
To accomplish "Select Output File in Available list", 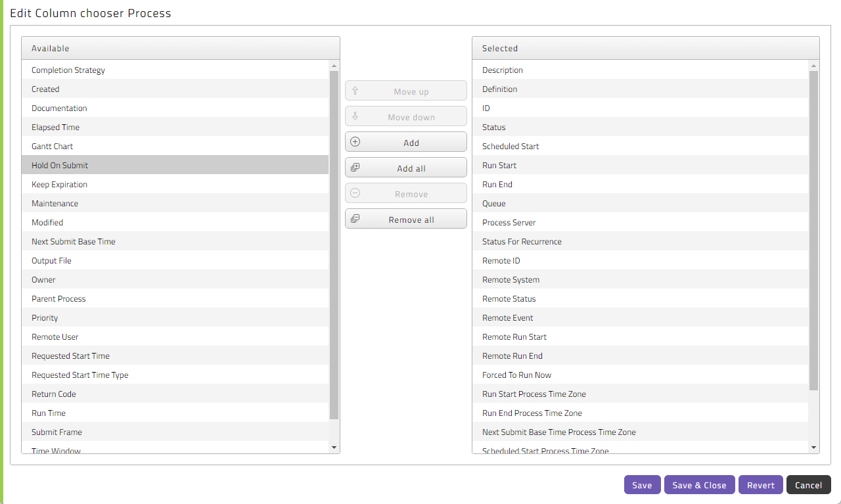I will pyautogui.click(x=175, y=260).
